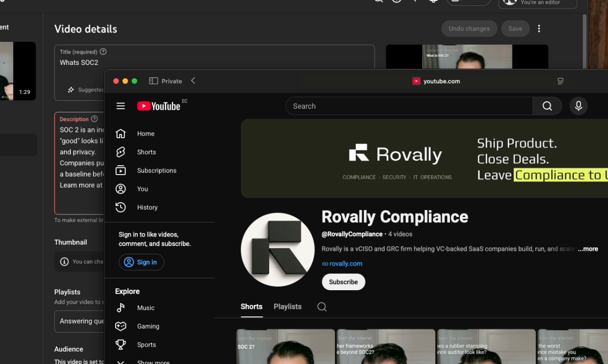Open the three-dot options menu beside Save
This screenshot has height=364, width=608.
point(539,29)
